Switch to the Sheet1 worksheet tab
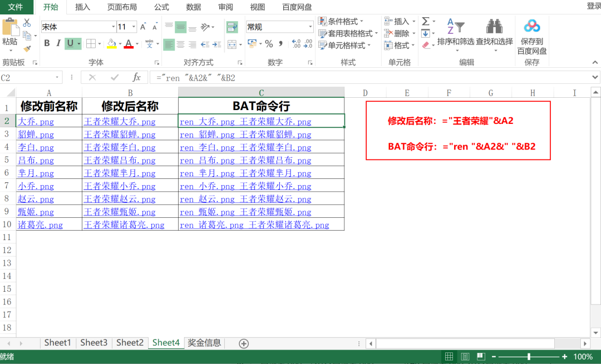 (x=57, y=343)
